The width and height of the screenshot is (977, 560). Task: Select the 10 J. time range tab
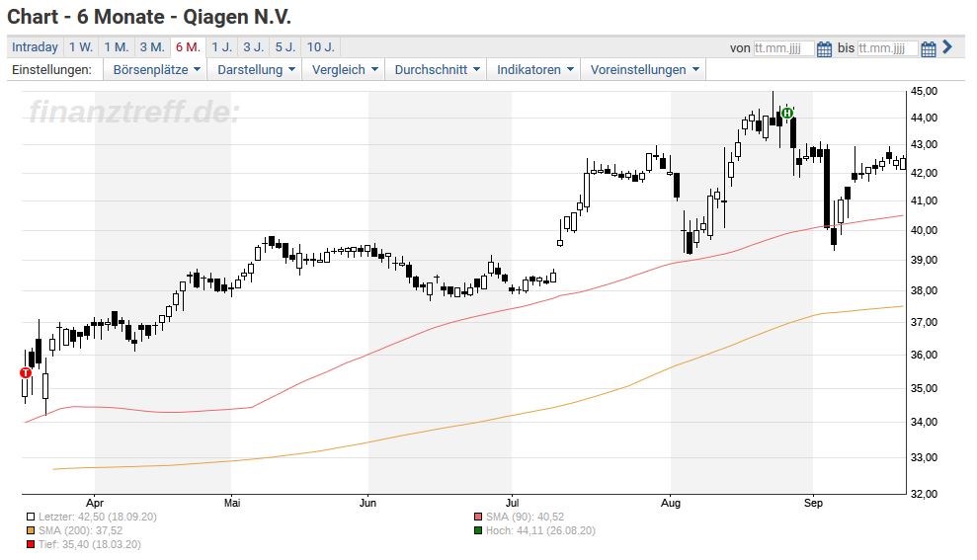[321, 47]
